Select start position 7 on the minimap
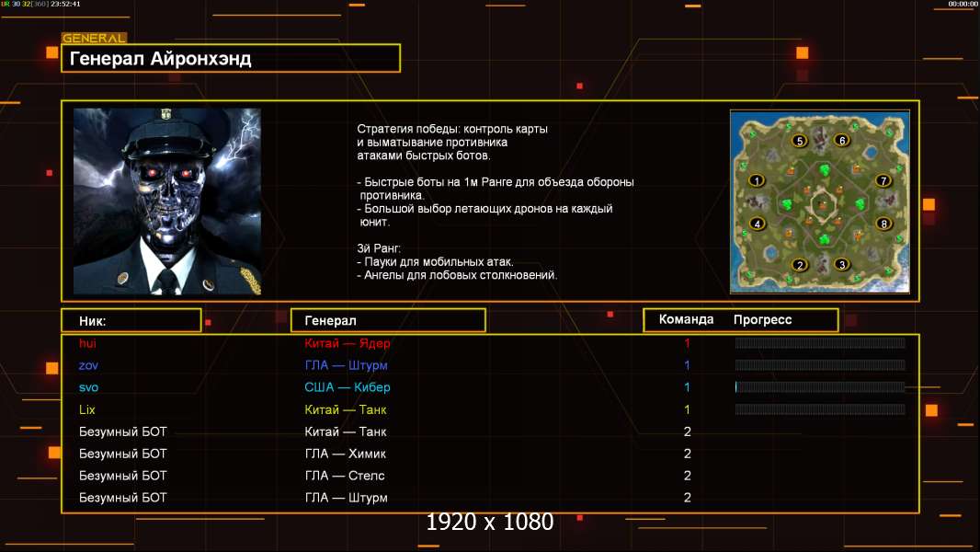 click(883, 180)
